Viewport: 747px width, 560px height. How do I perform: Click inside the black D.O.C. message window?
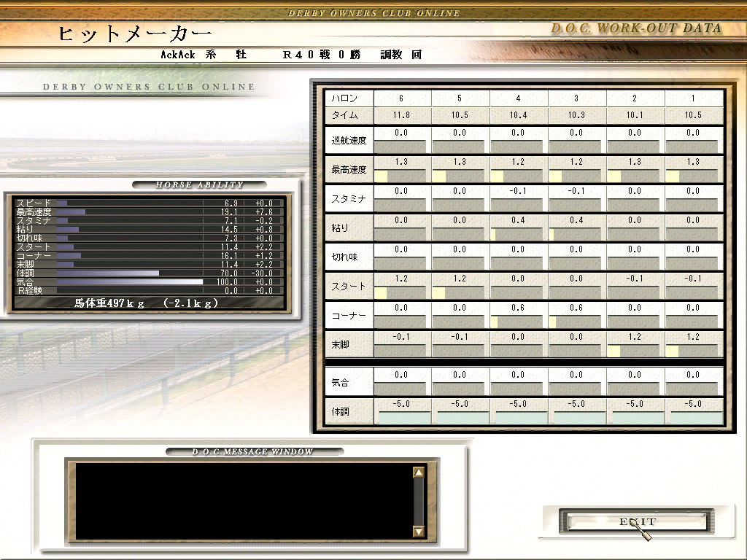[244, 502]
